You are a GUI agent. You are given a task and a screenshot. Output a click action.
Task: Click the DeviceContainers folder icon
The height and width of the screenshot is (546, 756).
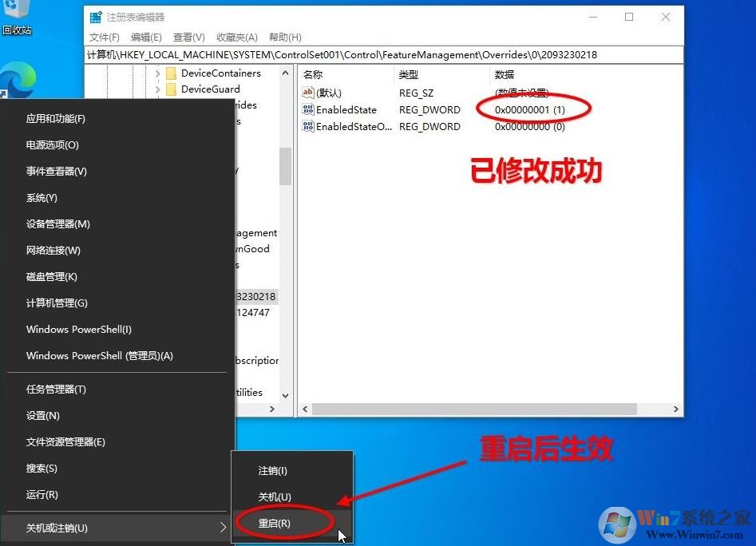(x=171, y=73)
